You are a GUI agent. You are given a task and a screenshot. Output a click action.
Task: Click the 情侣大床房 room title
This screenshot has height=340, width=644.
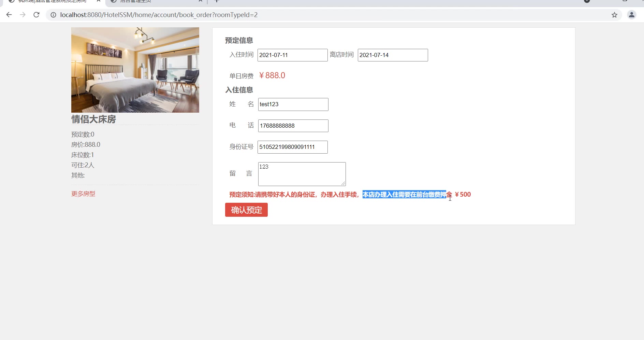point(93,119)
